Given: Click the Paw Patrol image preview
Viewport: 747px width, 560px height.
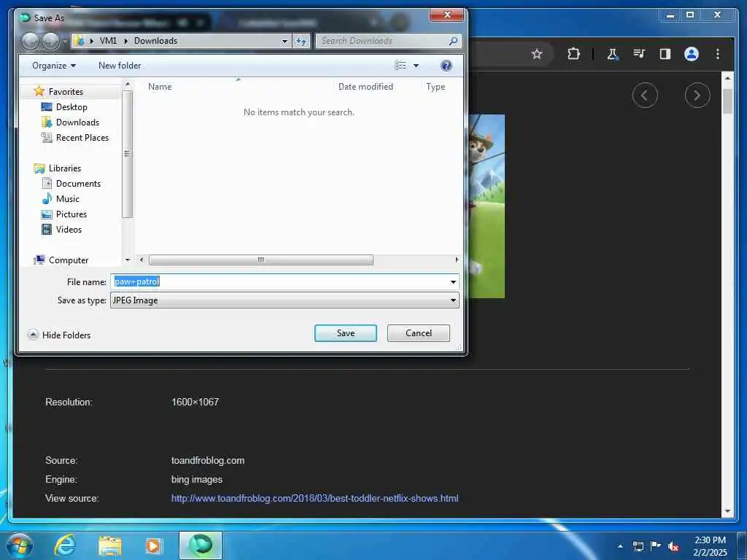Looking at the screenshot, I should 487,206.
